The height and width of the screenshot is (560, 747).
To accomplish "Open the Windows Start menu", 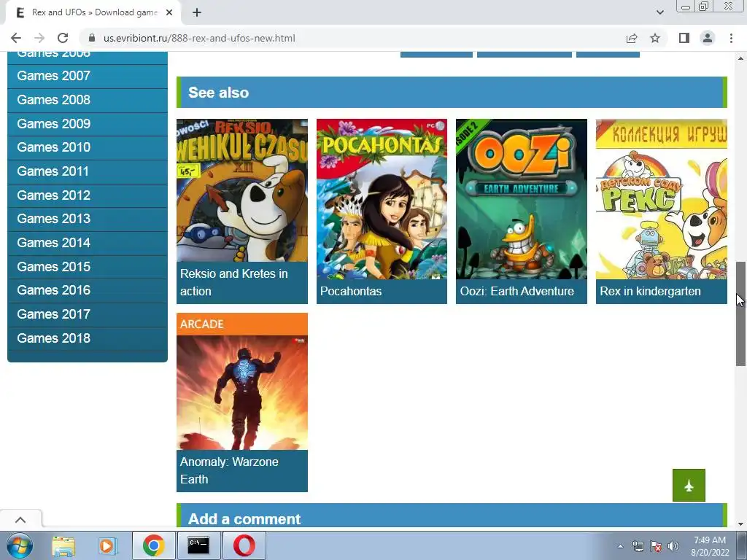I will point(19,545).
